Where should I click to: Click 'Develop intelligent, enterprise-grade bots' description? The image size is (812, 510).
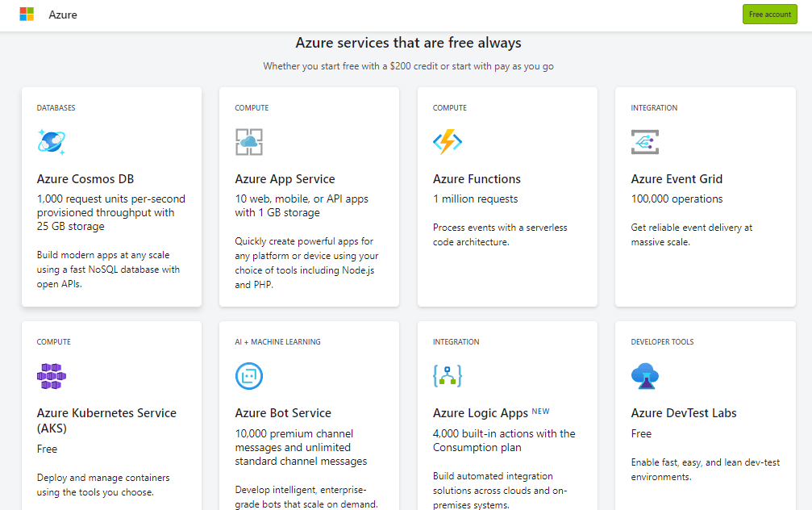[x=306, y=497]
